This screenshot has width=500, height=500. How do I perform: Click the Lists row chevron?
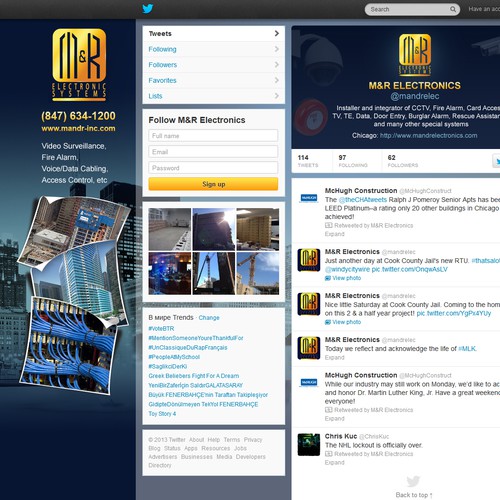(x=277, y=96)
